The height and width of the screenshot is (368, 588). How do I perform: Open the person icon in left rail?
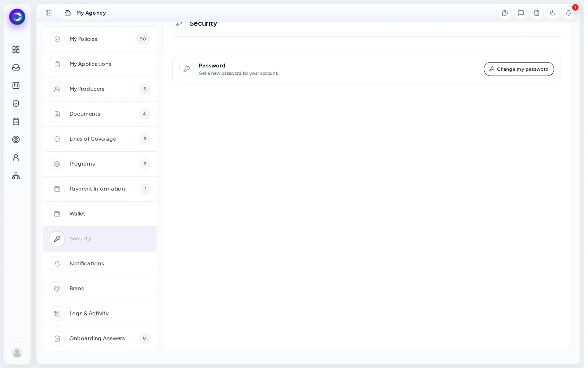pos(16,158)
